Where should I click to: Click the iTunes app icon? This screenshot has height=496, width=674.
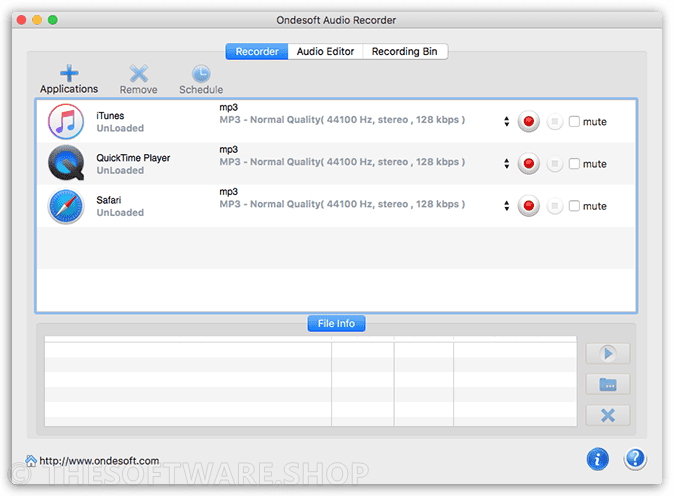tap(66, 122)
